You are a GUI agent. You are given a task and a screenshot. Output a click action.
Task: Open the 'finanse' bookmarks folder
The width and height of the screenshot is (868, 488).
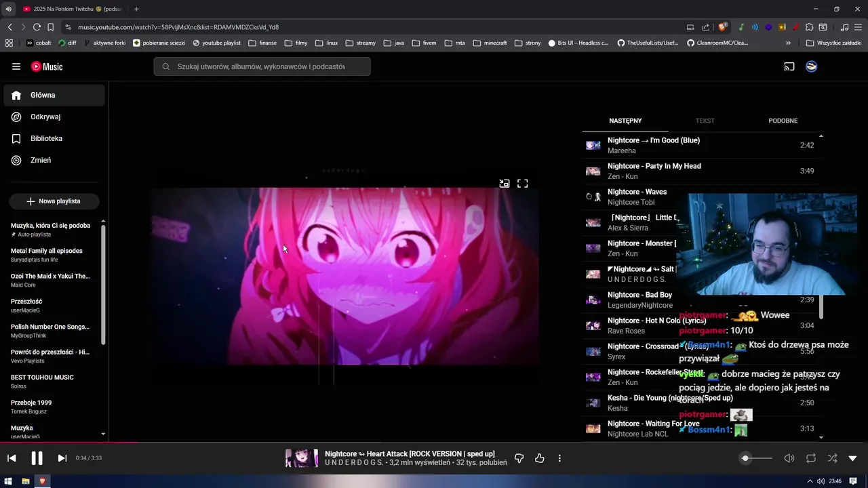(x=262, y=43)
